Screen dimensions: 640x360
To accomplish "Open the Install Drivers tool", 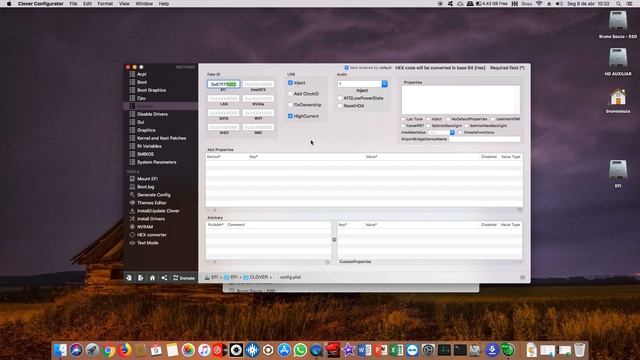I will (x=151, y=219).
